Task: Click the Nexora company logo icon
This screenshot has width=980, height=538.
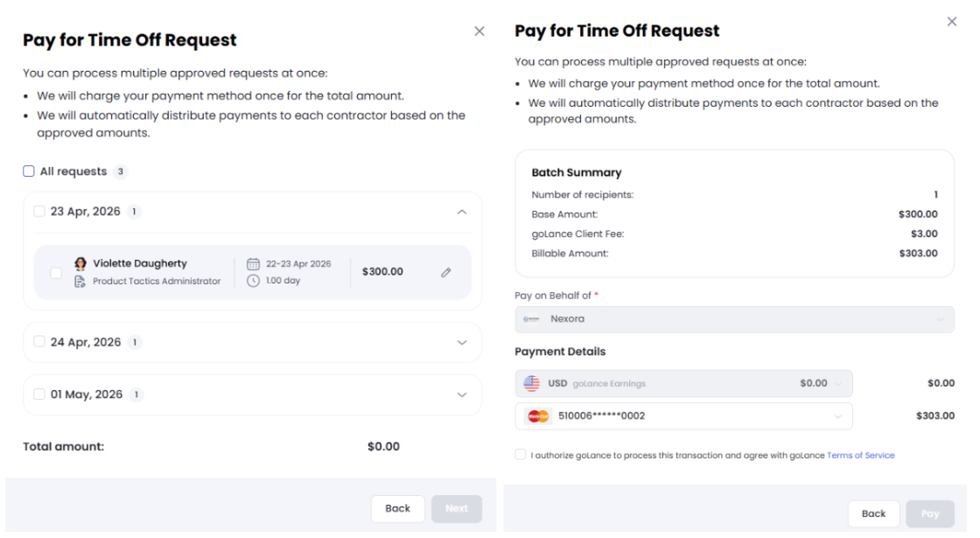Action: pyautogui.click(x=531, y=319)
